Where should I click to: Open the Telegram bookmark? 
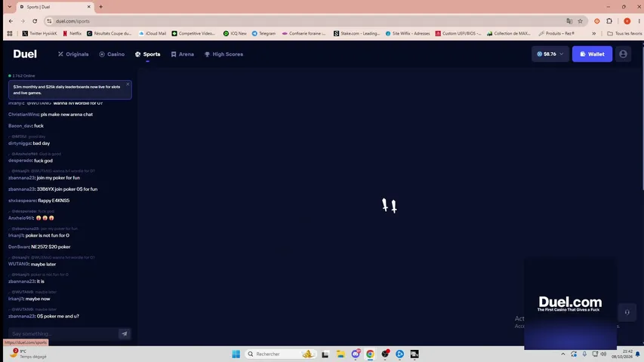263,33
